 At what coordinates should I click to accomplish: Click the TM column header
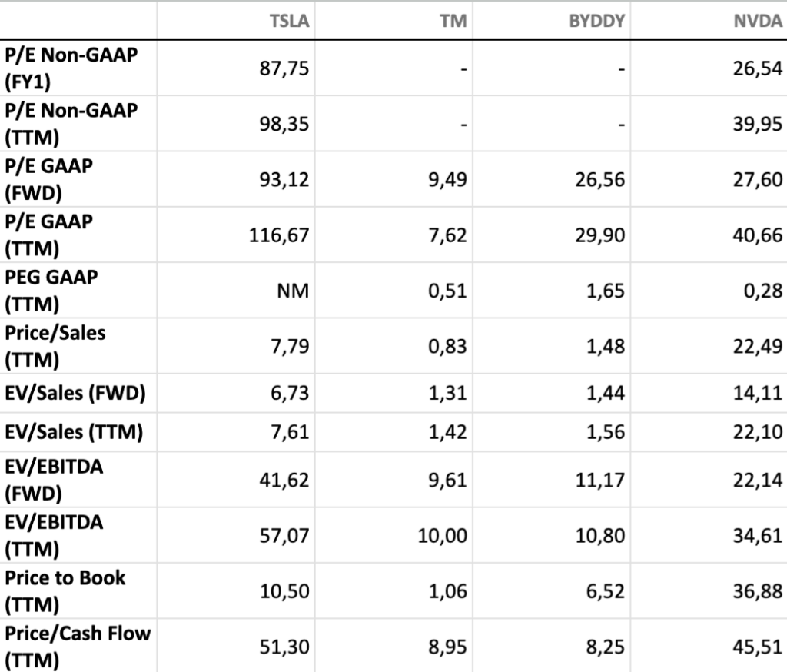[x=453, y=21]
